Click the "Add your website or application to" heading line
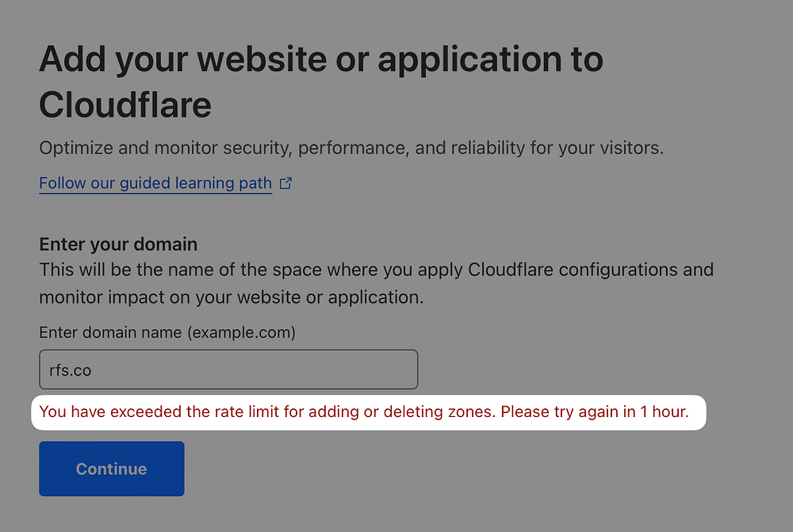 [x=321, y=59]
